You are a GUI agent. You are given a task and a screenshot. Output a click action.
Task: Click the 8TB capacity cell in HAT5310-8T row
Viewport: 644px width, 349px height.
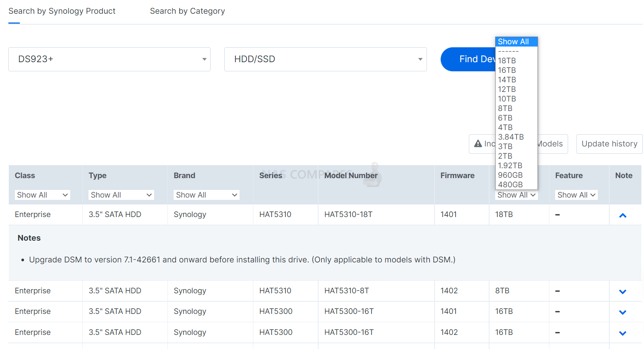click(502, 291)
